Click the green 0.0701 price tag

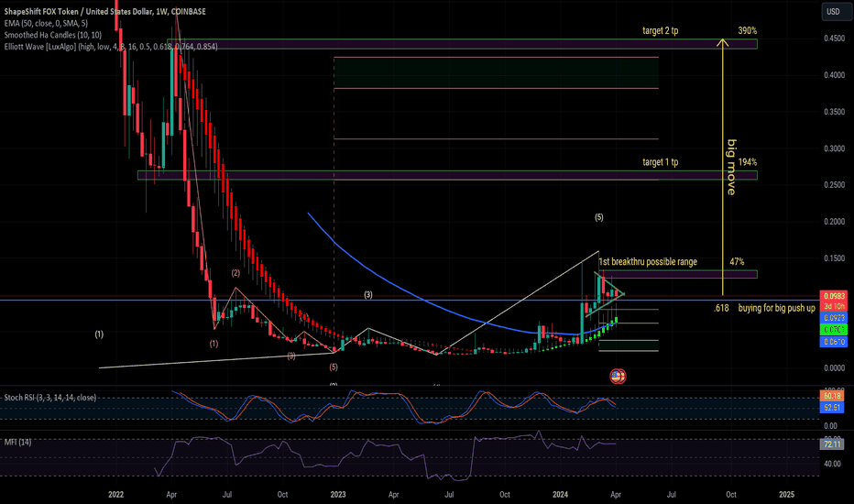pyautogui.click(x=834, y=330)
